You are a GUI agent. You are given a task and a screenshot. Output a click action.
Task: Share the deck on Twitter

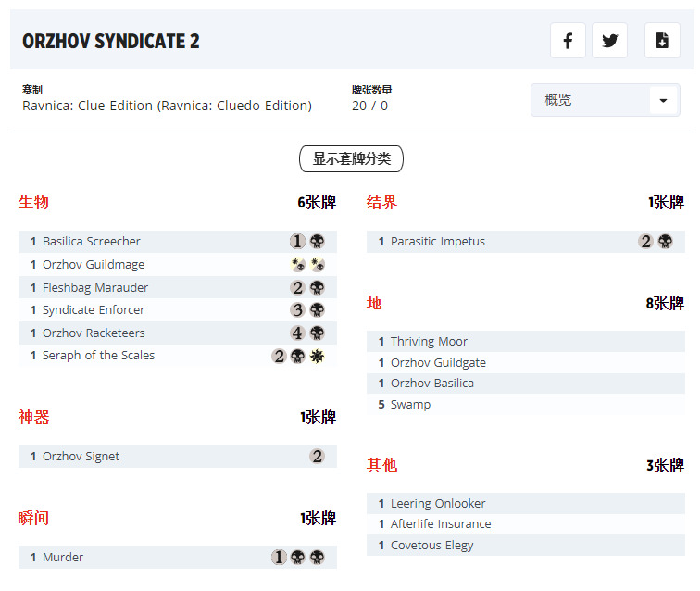[x=609, y=41]
